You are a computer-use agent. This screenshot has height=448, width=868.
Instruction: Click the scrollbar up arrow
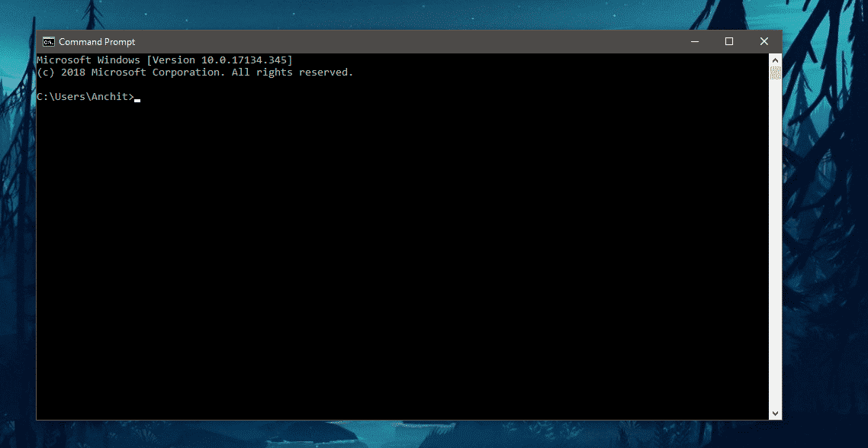click(x=775, y=60)
